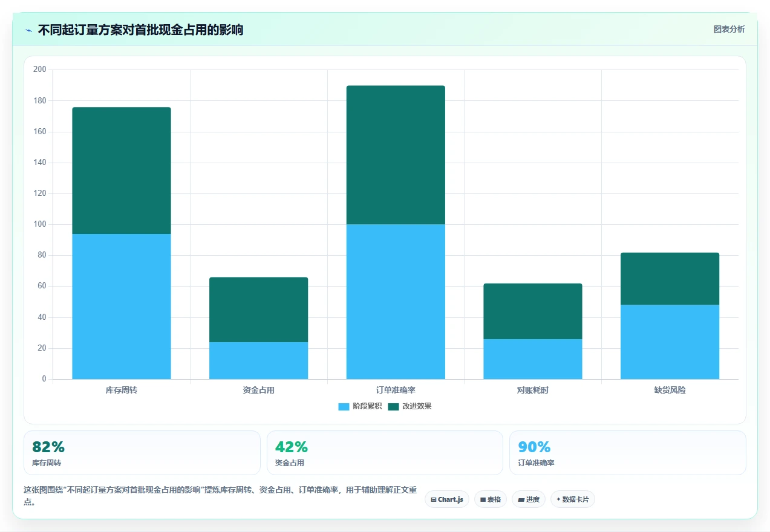The height and width of the screenshot is (532, 770).
Task: Click the 阶段累积 legend label text
Action: (x=367, y=406)
